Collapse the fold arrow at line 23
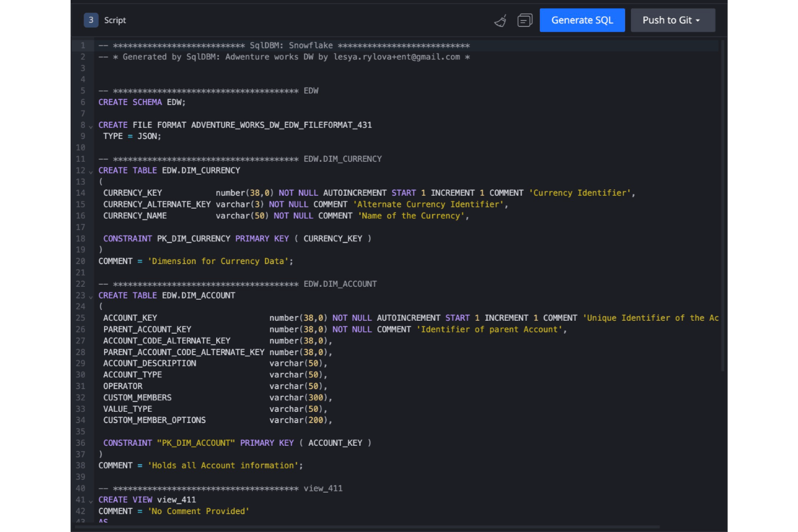The width and height of the screenshot is (798, 532). coord(91,297)
